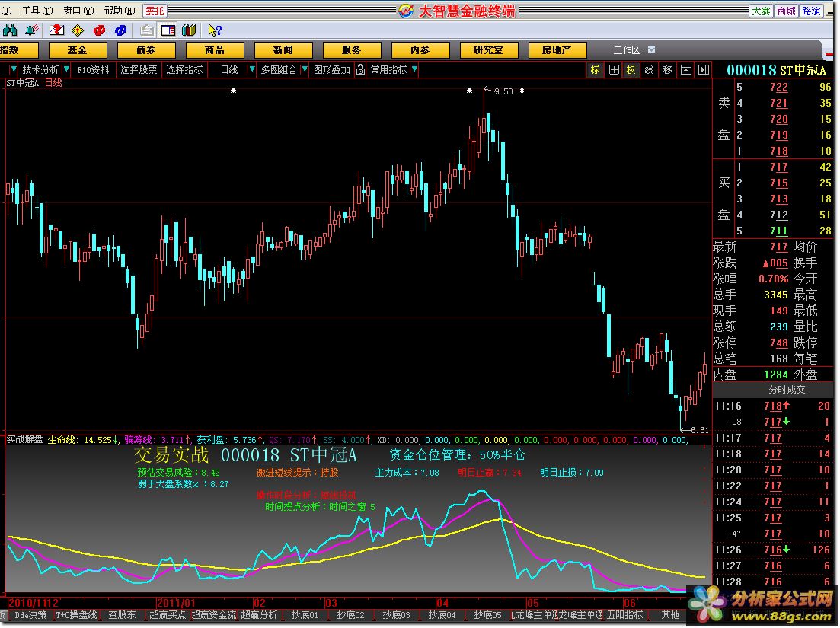Select the 房地产 tab
This screenshot has width=840, height=628.
pos(557,49)
